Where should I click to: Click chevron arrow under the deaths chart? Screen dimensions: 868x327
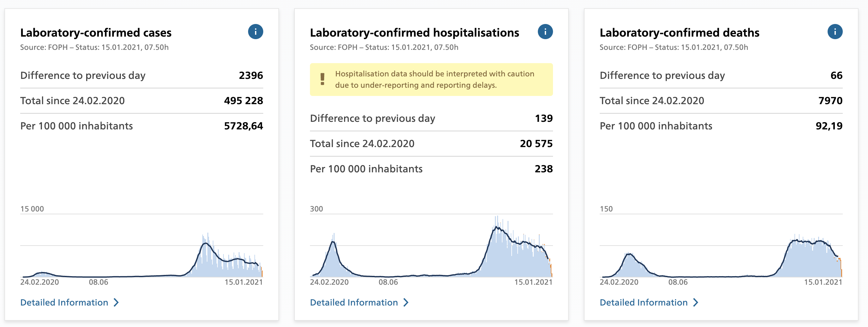[696, 302]
